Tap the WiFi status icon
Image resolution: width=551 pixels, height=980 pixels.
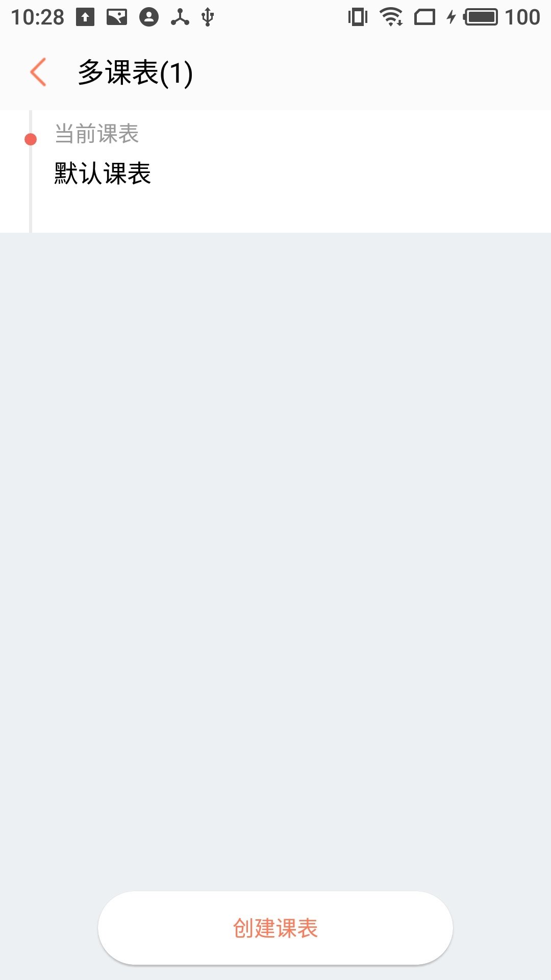point(391,17)
